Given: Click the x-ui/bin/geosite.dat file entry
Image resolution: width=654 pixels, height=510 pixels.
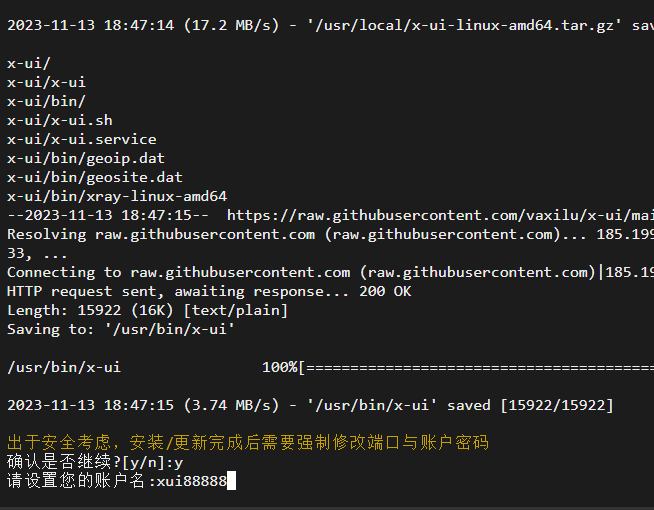Looking at the screenshot, I should (95, 178).
